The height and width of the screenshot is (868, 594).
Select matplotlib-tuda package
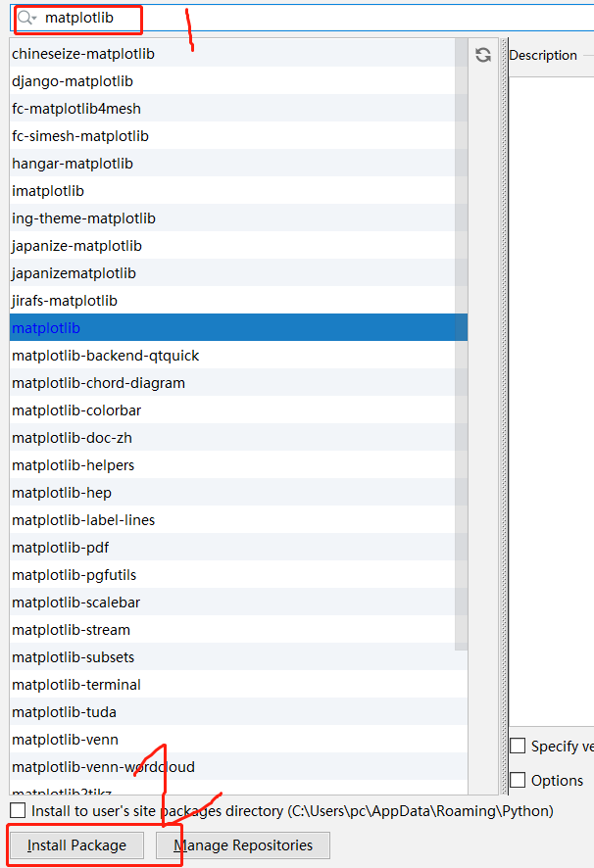pyautogui.click(x=238, y=712)
